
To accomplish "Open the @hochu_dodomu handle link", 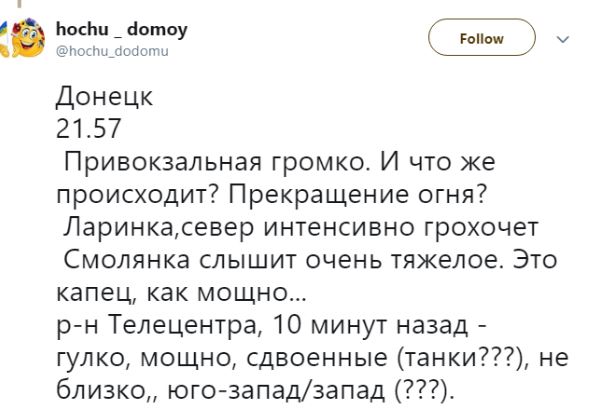I will 112,51.
